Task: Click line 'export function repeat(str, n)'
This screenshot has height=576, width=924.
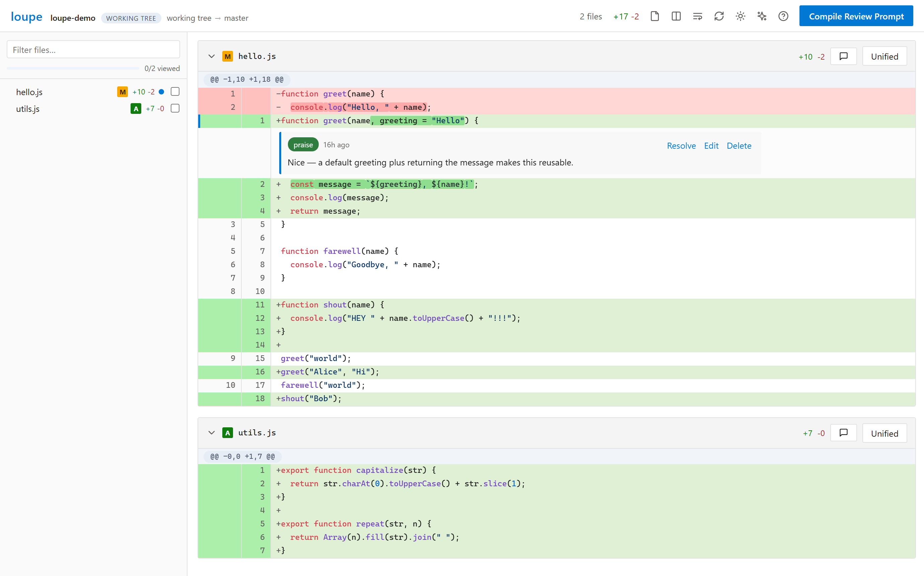Action: click(x=557, y=524)
